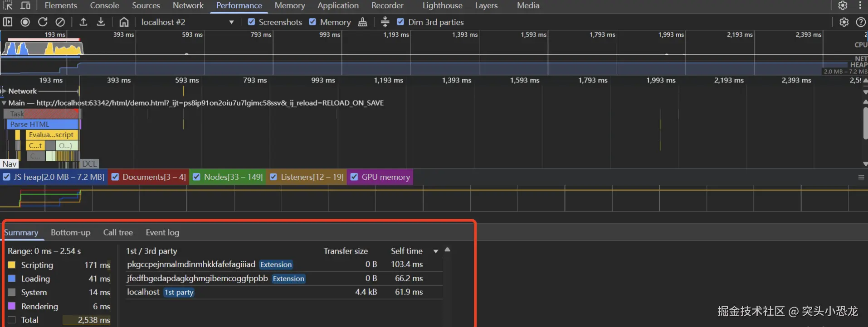Viewport: 868px width, 327px height.
Task: Switch to Call tree tab
Action: tap(118, 232)
